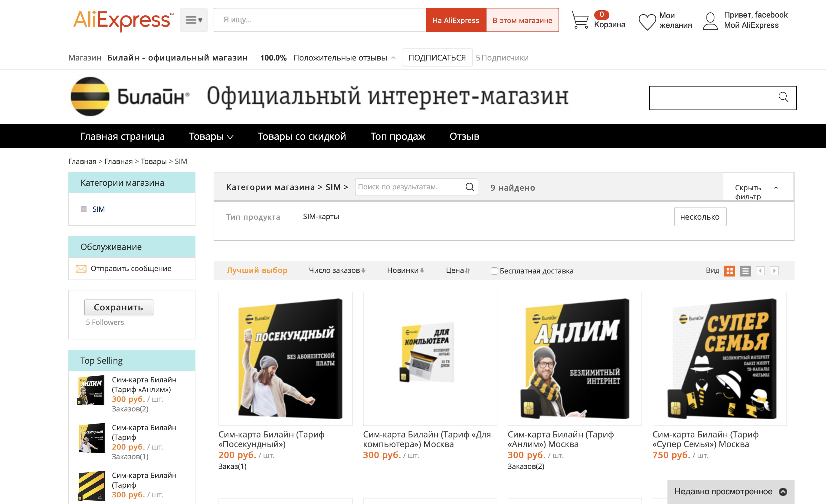Collapse the SIM category tree item

pos(84,209)
